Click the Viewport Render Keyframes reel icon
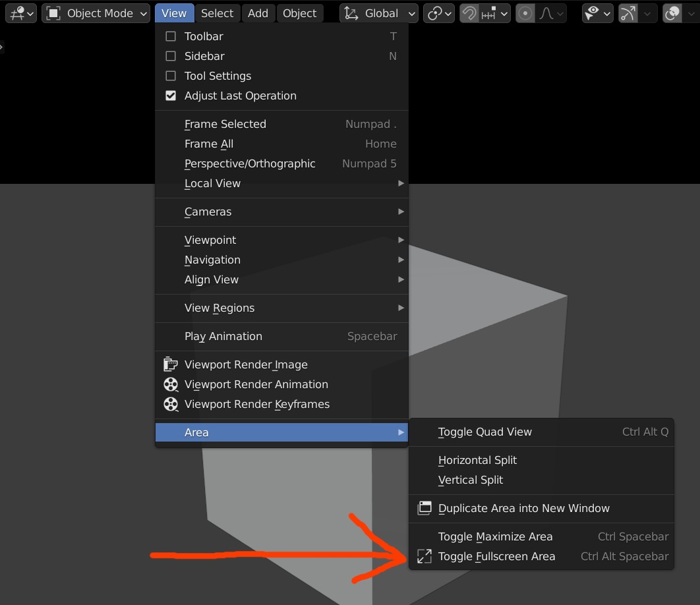Screen dimensions: 700x605 171,404
